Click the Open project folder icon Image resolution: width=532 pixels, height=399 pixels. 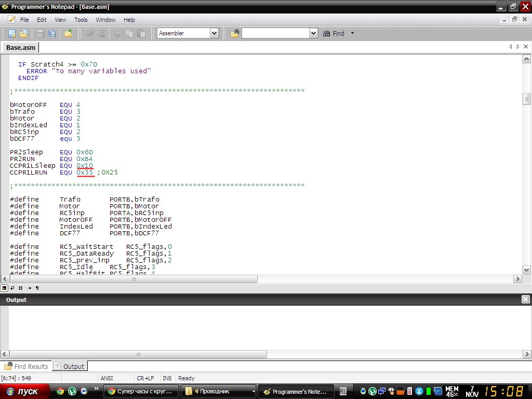(x=68, y=33)
